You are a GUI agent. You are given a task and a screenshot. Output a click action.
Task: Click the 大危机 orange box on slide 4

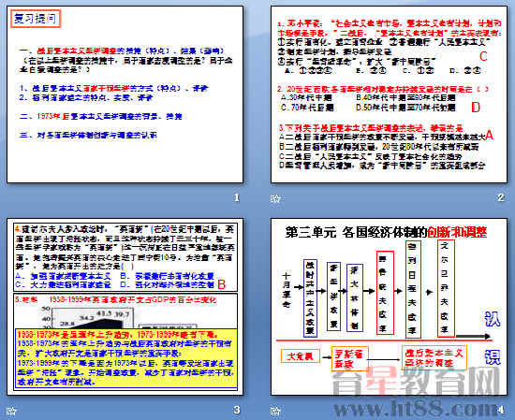[x=301, y=356]
